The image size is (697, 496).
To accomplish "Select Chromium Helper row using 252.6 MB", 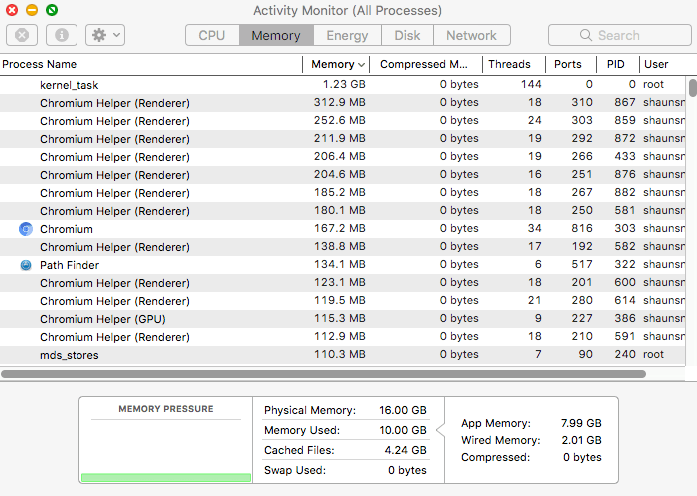I will [x=342, y=121].
